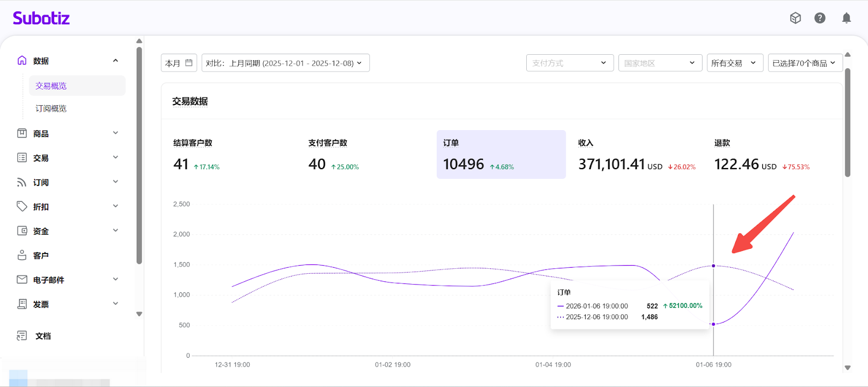This screenshot has width=868, height=387.
Task: Click the 折扣 tag icon
Action: click(22, 207)
